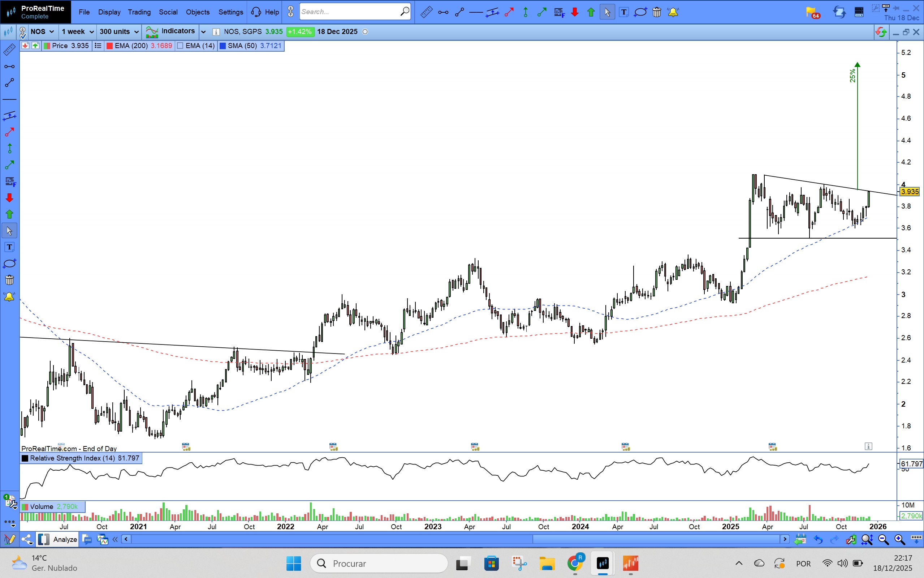Screen dimensions: 924x578
Task: Click the trash delete objects icon in left sidebar
Action: (x=9, y=280)
